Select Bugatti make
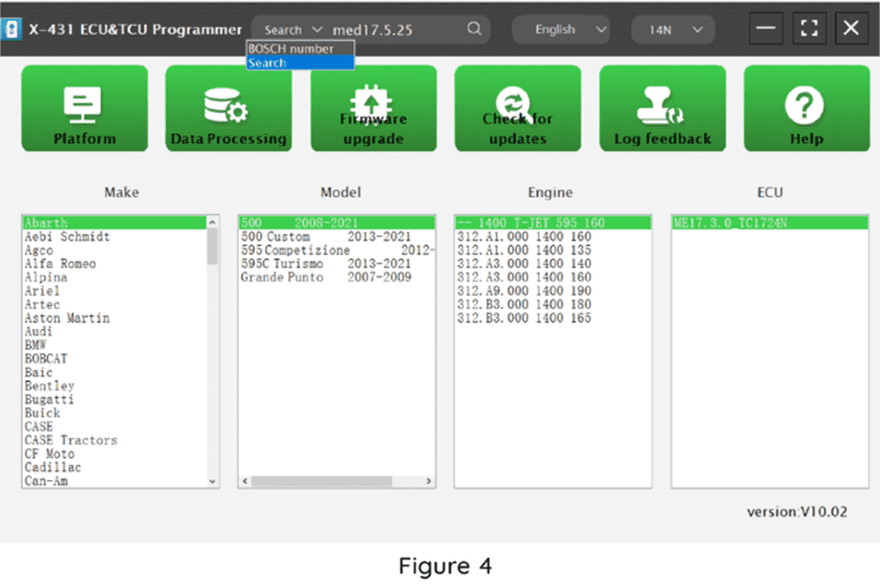This screenshot has height=588, width=880. coord(114,400)
